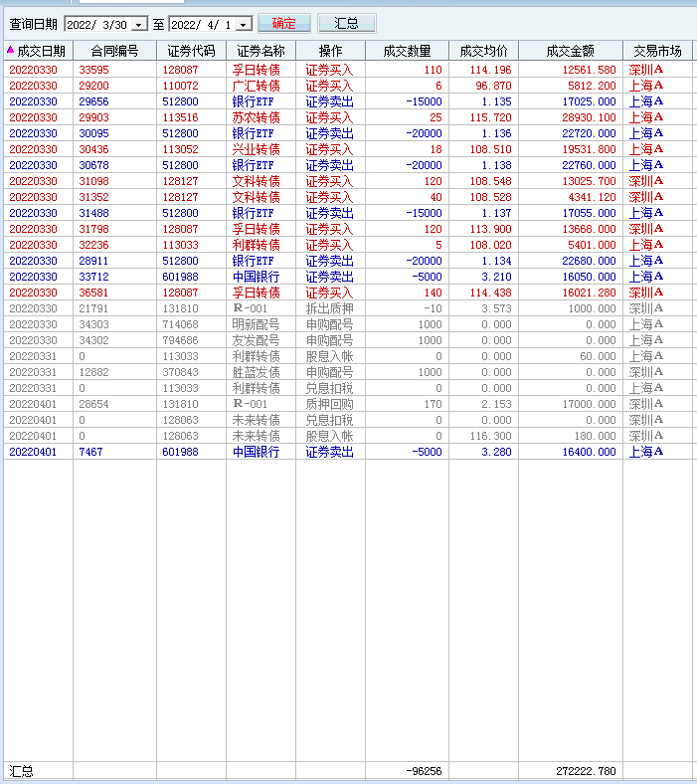Click the 成交均价 column header
The width and height of the screenshot is (697, 784).
(x=483, y=51)
